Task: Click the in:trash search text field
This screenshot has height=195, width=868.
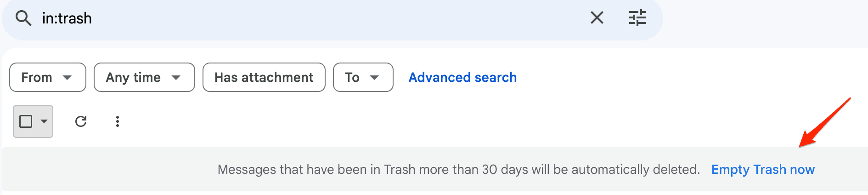Action: [x=67, y=18]
